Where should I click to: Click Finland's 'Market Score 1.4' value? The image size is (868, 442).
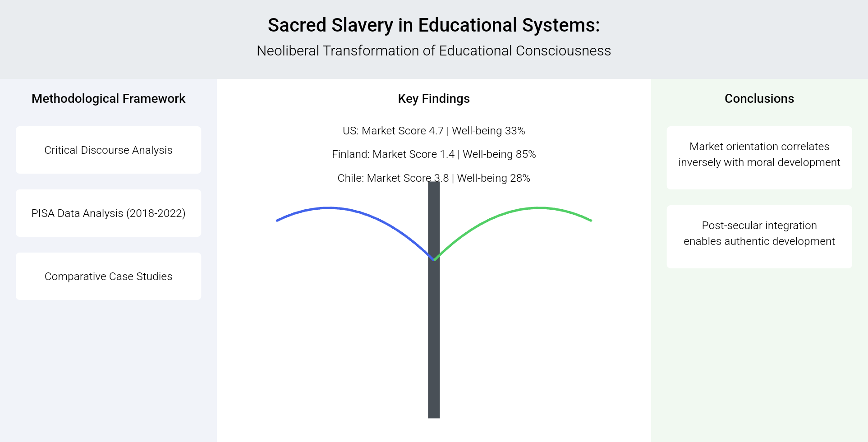pyautogui.click(x=413, y=154)
